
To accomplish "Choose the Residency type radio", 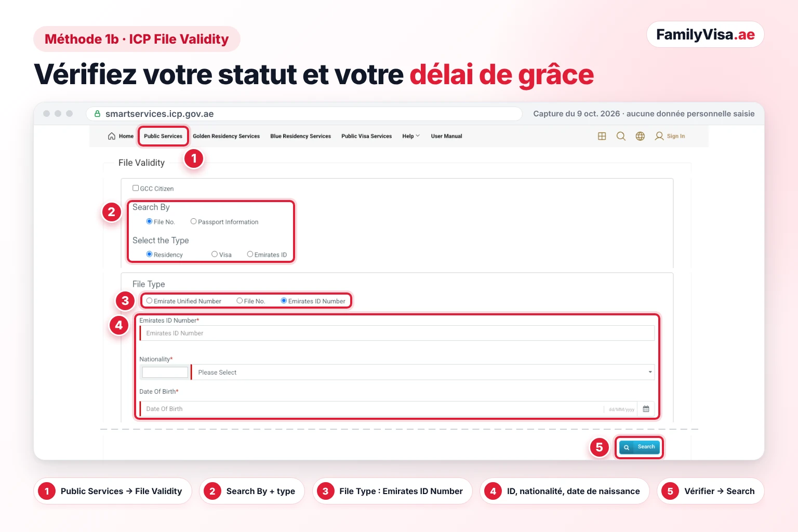I will tap(149, 254).
